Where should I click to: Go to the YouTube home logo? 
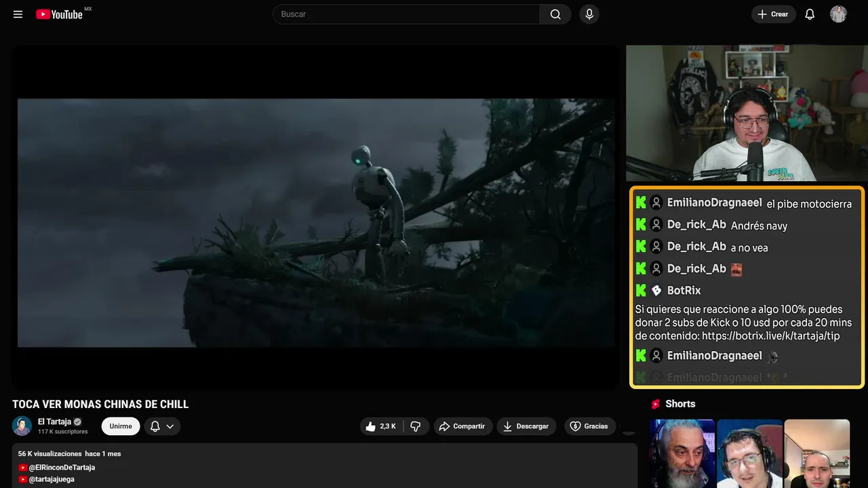tap(59, 14)
